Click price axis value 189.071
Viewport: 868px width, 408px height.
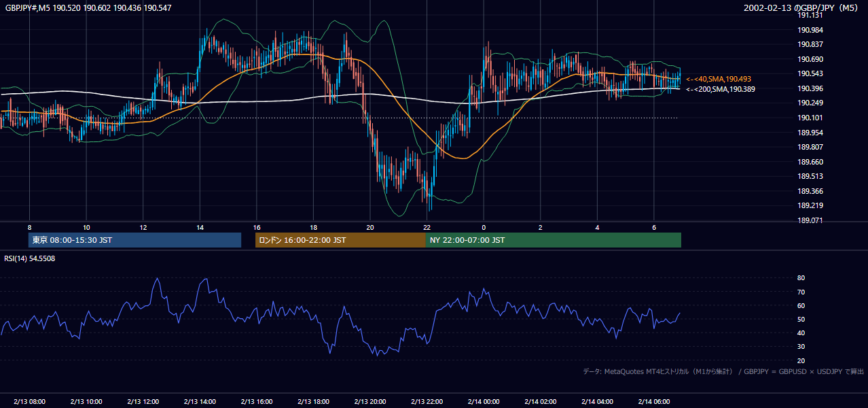pyautogui.click(x=812, y=220)
